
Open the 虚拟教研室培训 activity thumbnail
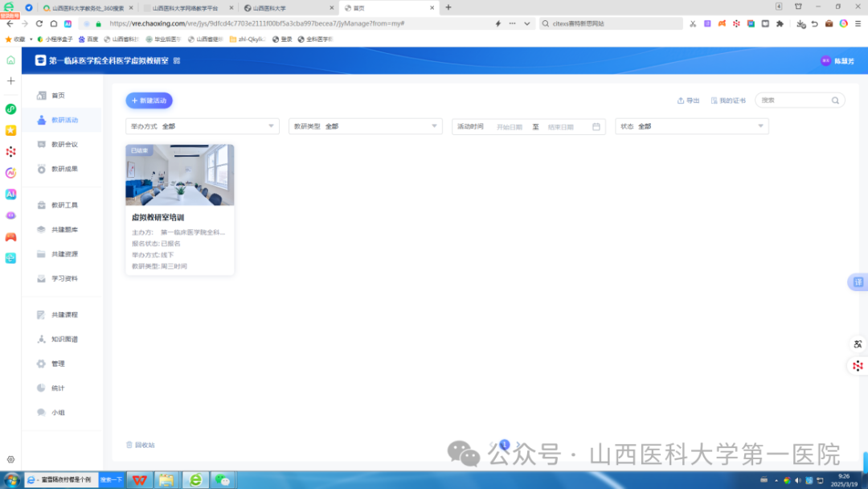point(179,175)
